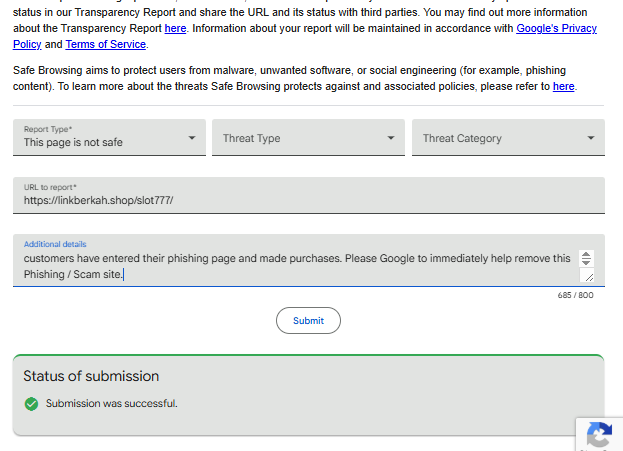Click 'here' link after 'please refer to'
Screen dimensions: 623x451
click(564, 86)
